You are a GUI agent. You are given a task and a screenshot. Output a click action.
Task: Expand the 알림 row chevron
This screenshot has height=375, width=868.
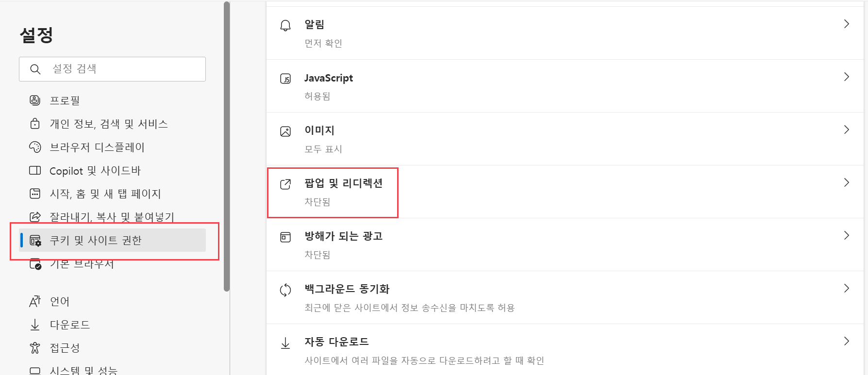tap(847, 24)
